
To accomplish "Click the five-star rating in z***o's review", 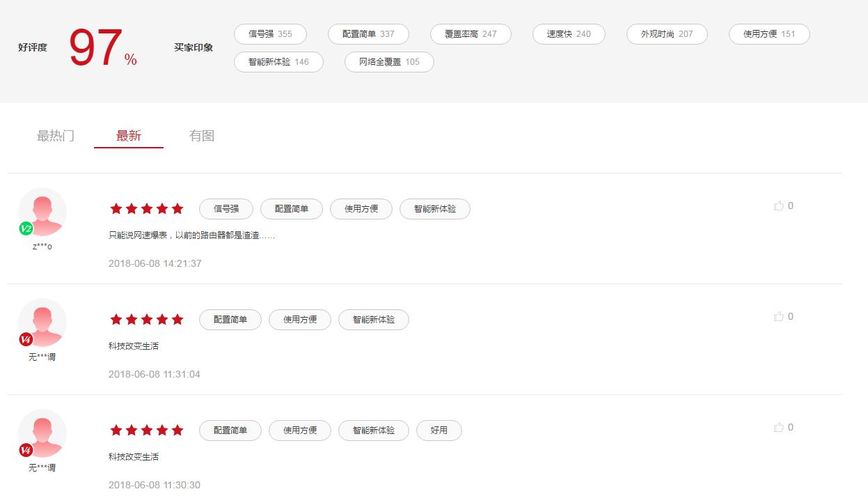I will pos(147,209).
